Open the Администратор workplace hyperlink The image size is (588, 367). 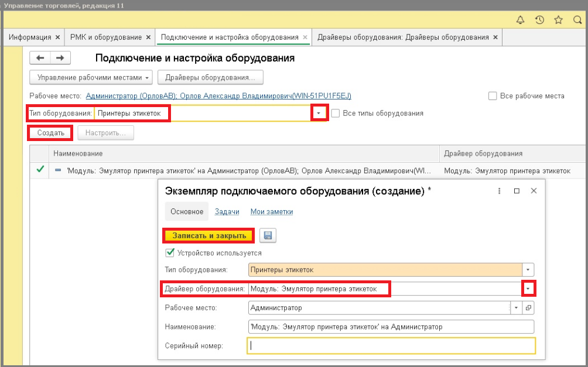218,96
